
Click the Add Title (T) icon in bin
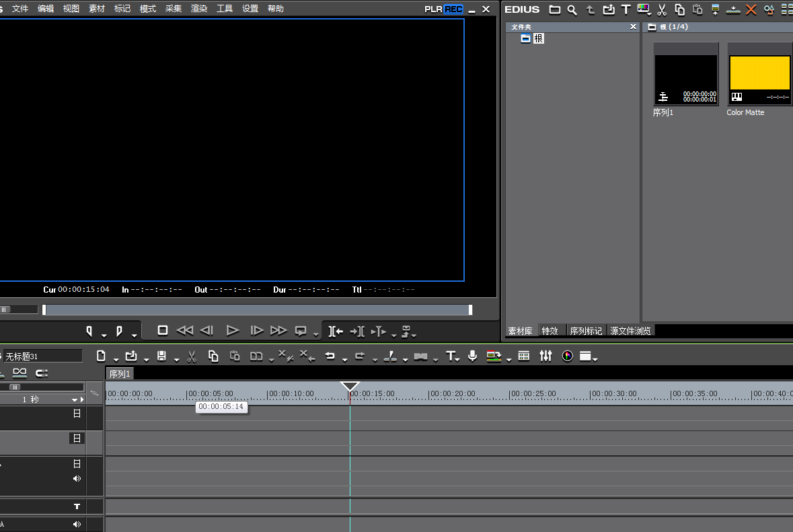click(626, 9)
